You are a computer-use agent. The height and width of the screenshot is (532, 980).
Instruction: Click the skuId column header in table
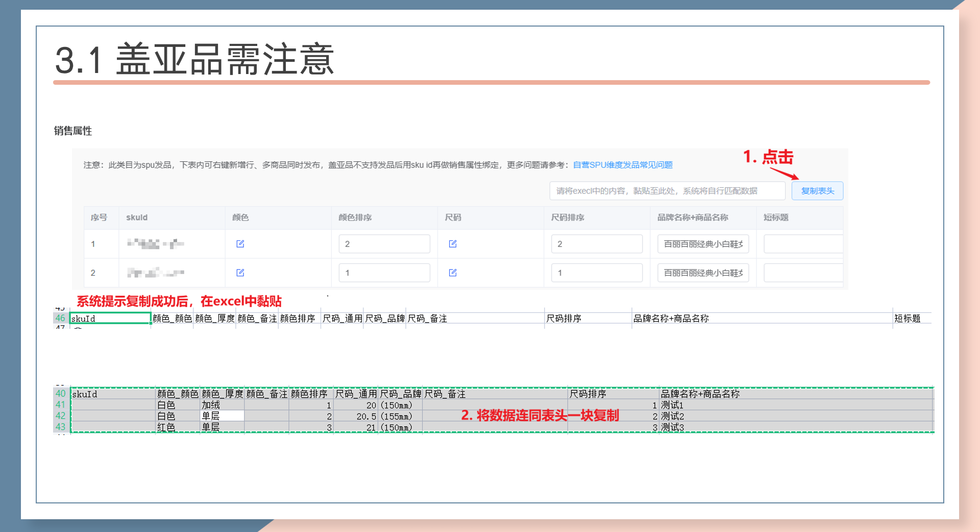137,217
